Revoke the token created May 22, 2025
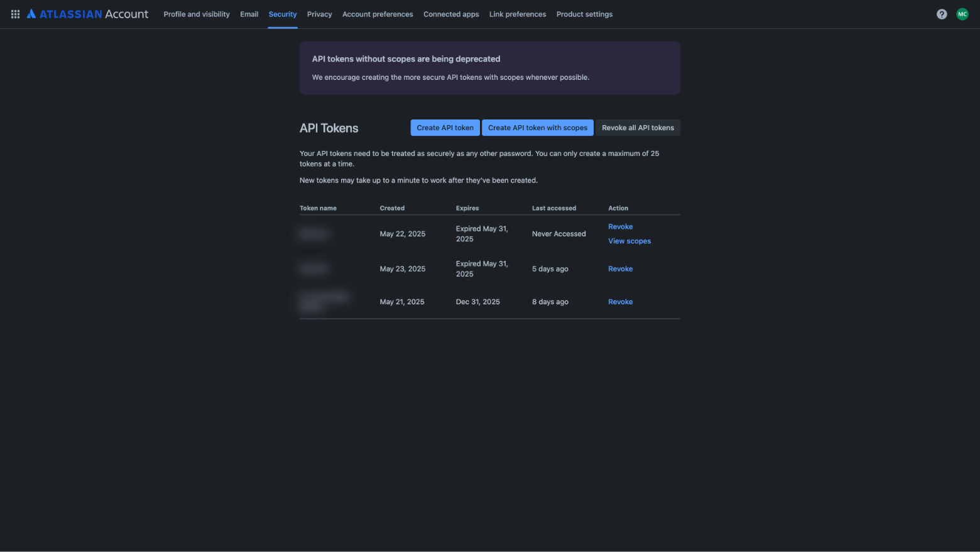 point(620,226)
